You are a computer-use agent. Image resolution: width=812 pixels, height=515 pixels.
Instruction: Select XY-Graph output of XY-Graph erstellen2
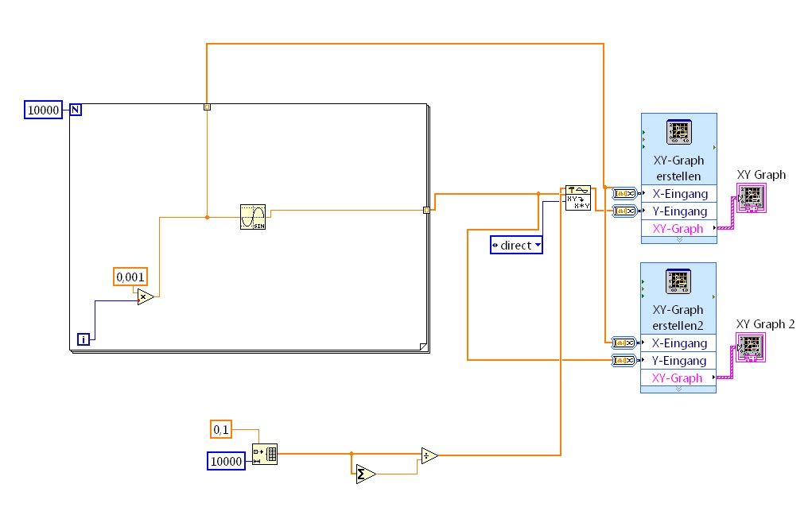click(678, 378)
